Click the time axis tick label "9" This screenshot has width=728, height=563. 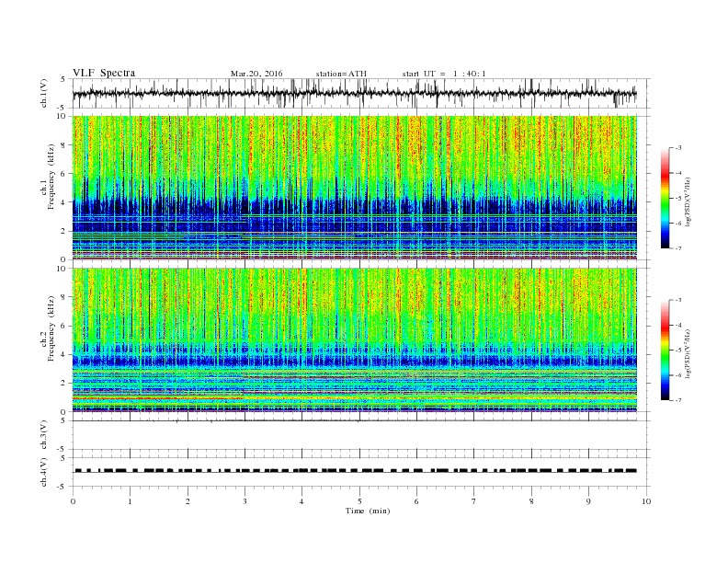click(x=588, y=501)
